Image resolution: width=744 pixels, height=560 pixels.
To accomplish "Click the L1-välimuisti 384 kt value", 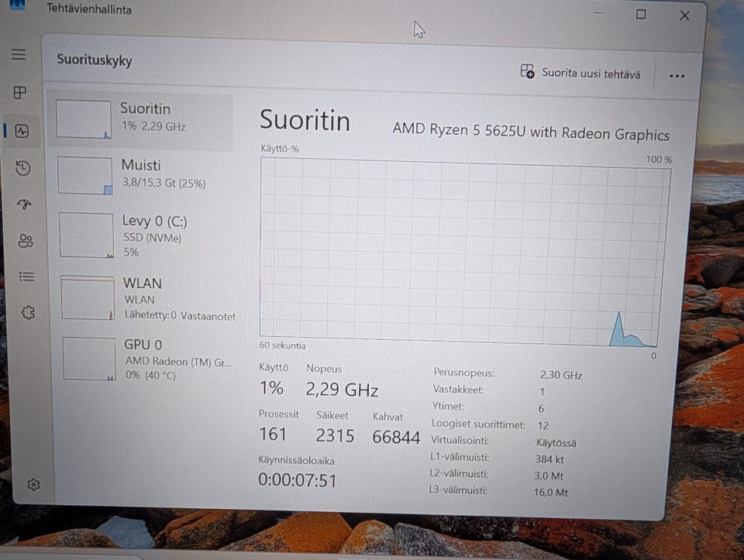I will (x=549, y=459).
